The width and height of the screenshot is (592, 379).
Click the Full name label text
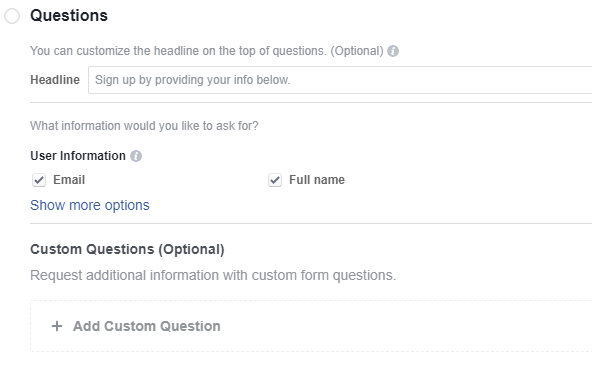coord(317,180)
